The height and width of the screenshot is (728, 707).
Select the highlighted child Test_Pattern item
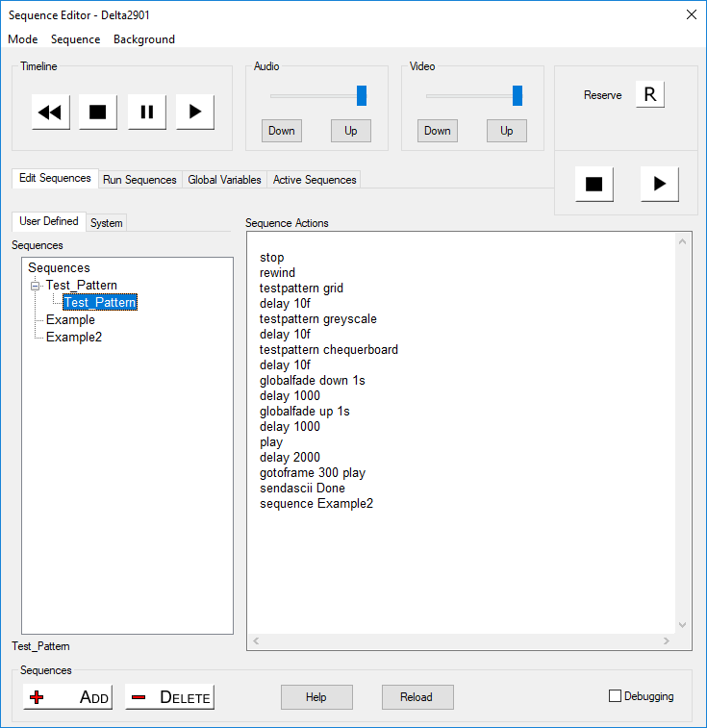pos(100,302)
